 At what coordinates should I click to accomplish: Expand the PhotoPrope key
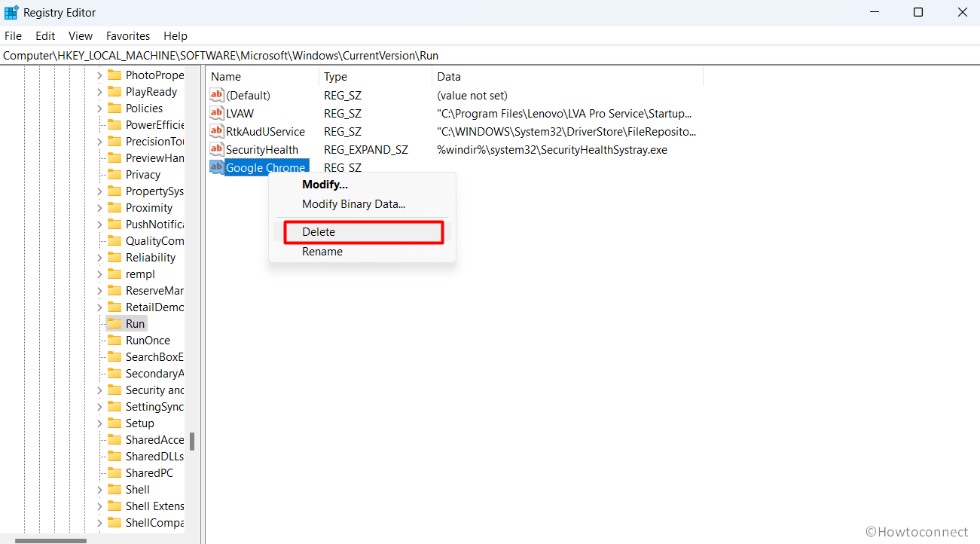tap(99, 75)
